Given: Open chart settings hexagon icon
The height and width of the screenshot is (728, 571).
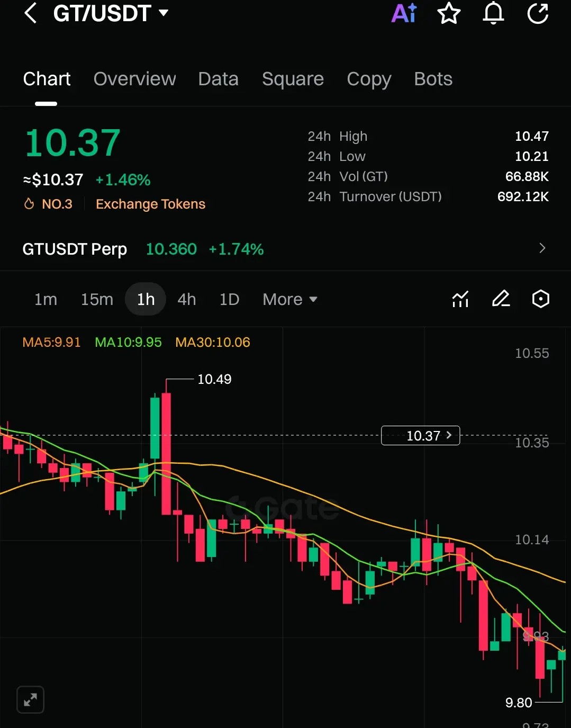Looking at the screenshot, I should (540, 299).
